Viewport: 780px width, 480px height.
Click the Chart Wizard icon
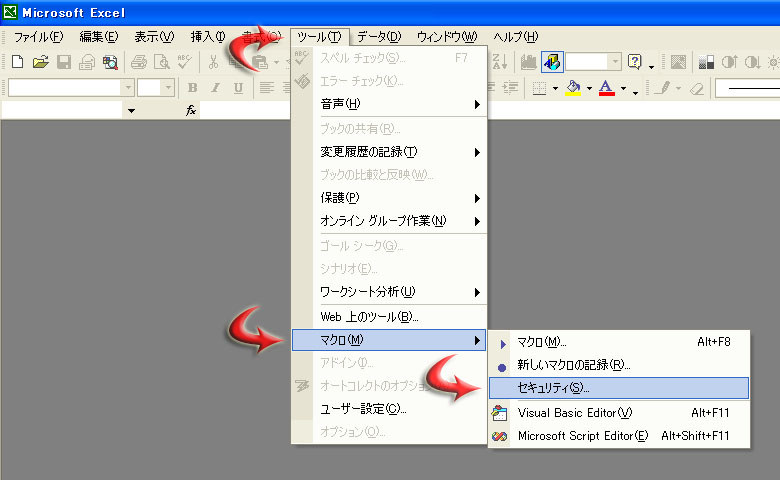[x=528, y=62]
